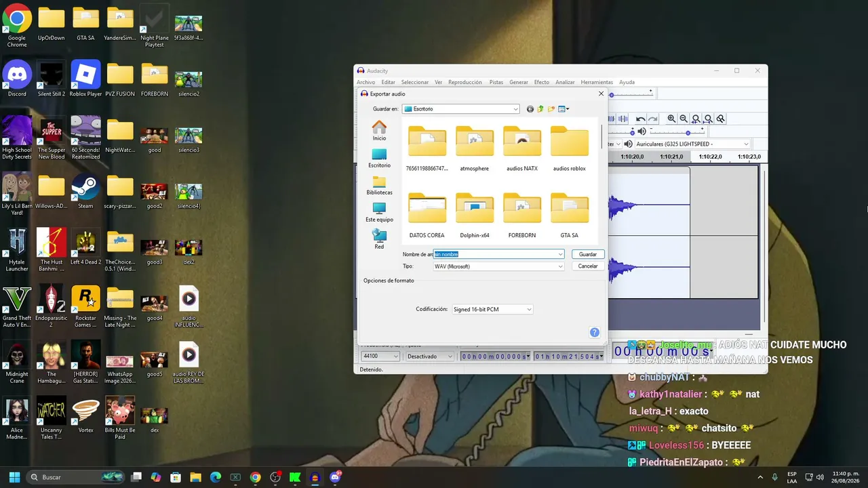Open Google Chrome from the taskbar

[x=255, y=477]
